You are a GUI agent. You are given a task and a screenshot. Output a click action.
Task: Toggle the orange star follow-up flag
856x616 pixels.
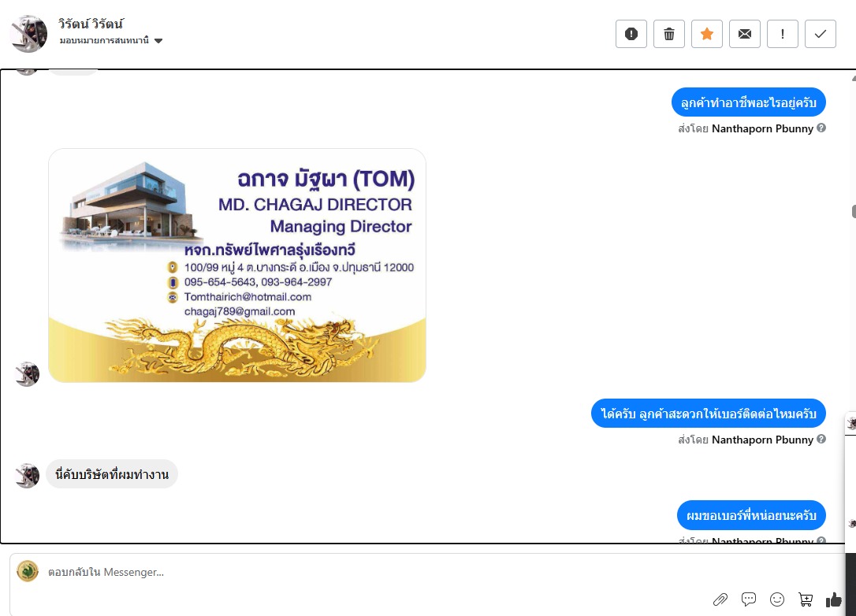707,34
